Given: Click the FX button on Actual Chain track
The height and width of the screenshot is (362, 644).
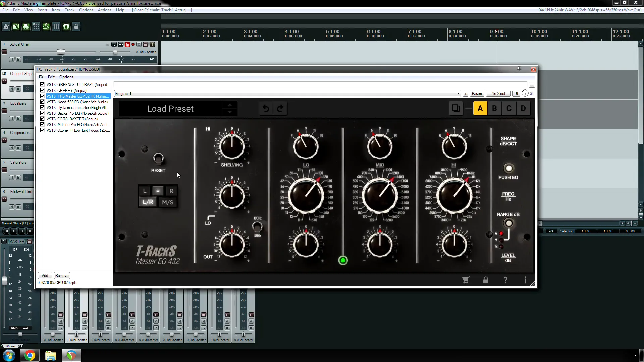Looking at the screenshot, I should (127, 44).
